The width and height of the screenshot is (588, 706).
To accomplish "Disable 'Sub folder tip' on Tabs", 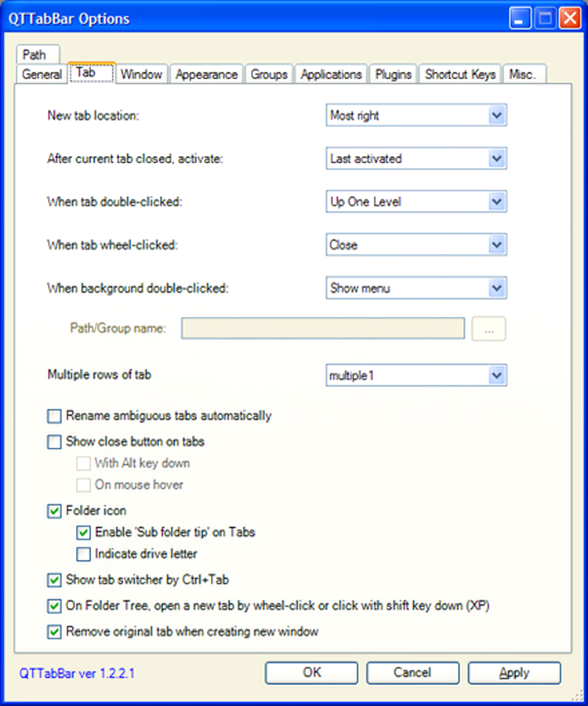I will tap(83, 533).
